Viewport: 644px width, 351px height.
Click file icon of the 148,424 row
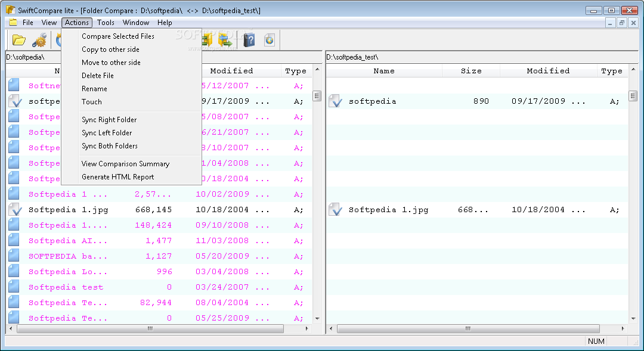click(14, 225)
